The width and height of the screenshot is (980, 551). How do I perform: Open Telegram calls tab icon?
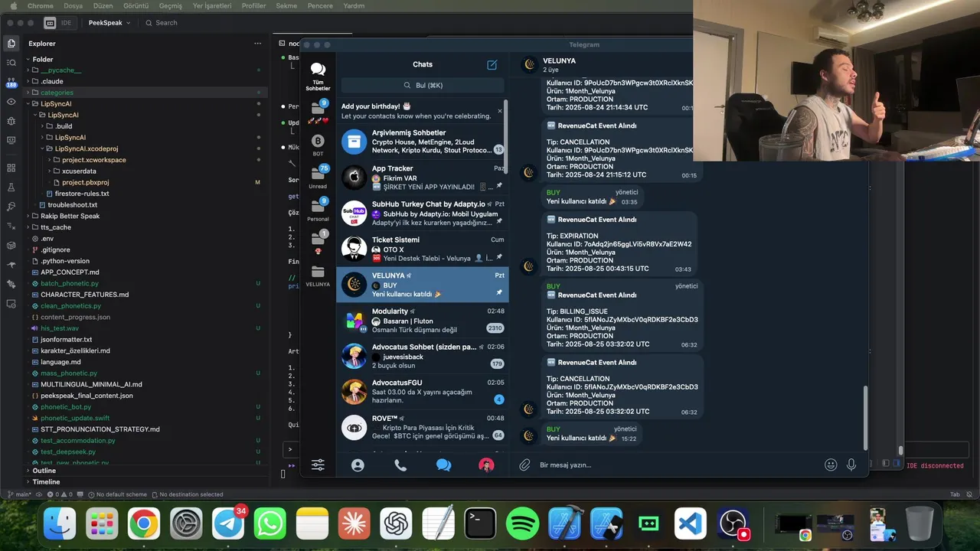[400, 465]
